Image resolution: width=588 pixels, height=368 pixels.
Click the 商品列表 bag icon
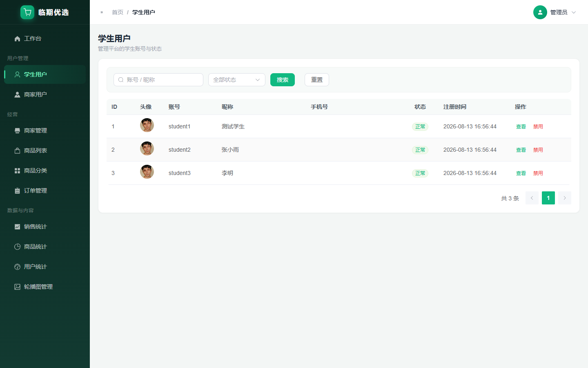point(17,150)
